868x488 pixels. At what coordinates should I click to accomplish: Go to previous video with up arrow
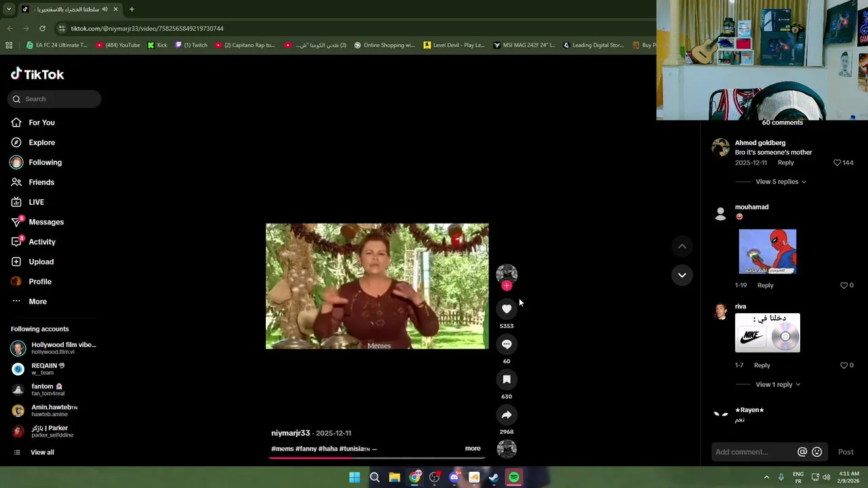click(x=682, y=247)
